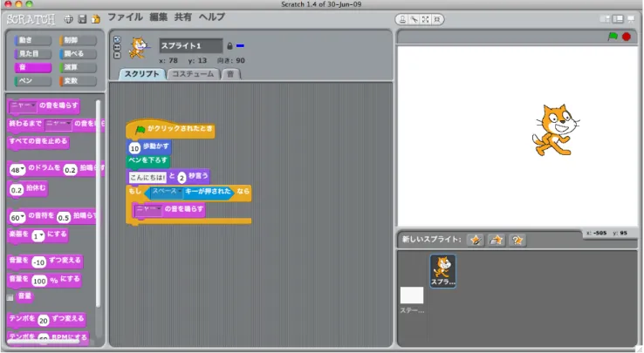Open sound dropdown in palette 'の音を鳴らす' block

pyautogui.click(x=23, y=106)
